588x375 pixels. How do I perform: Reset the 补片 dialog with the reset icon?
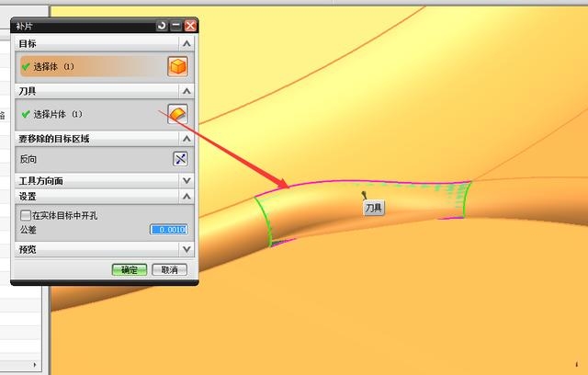pyautogui.click(x=162, y=26)
